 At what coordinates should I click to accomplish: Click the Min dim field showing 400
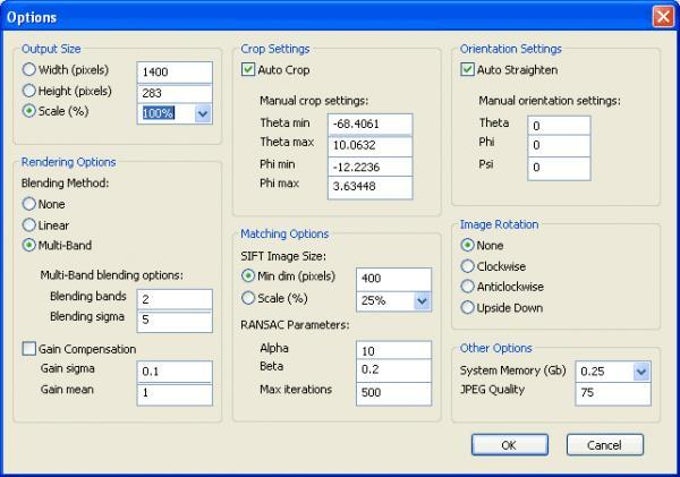[394, 279]
